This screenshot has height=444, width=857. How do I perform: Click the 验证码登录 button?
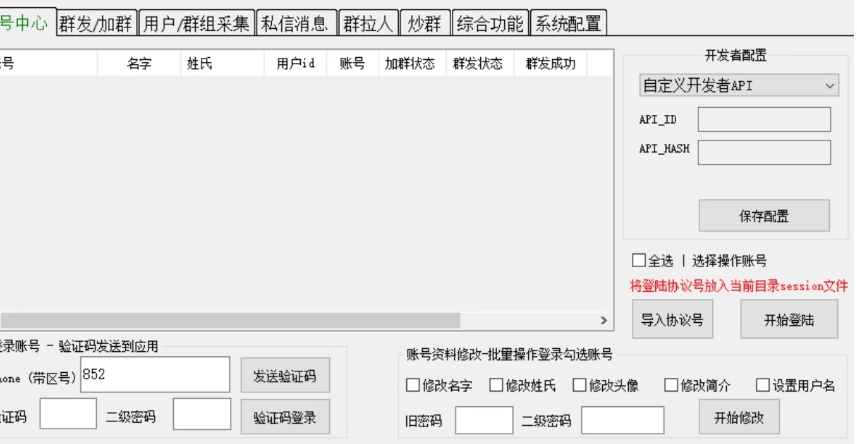(285, 418)
